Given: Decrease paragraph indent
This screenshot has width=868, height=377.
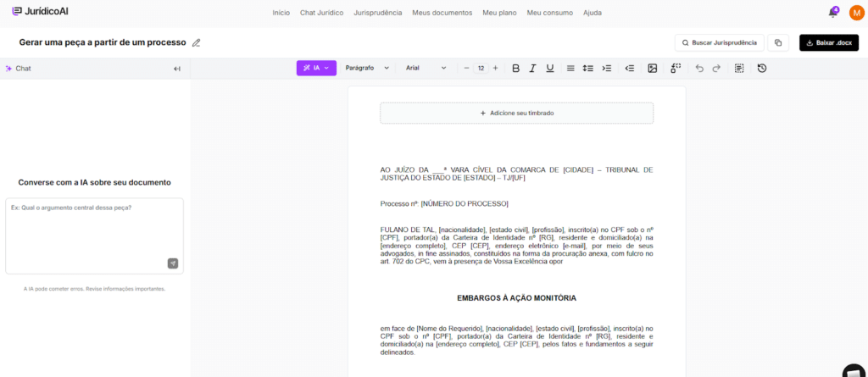Looking at the screenshot, I should tap(630, 68).
